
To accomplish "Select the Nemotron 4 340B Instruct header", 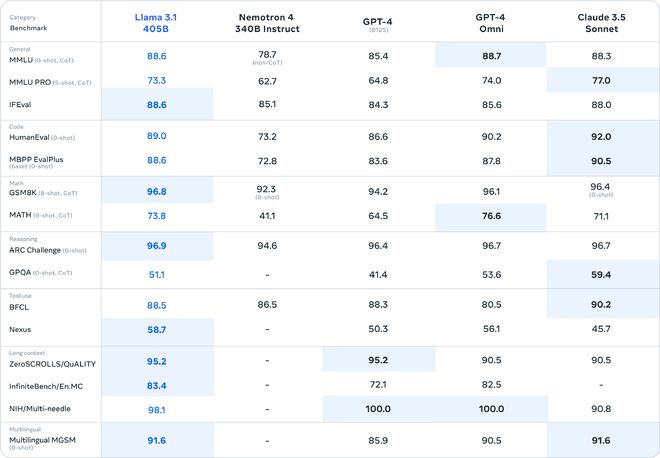I will click(267, 24).
